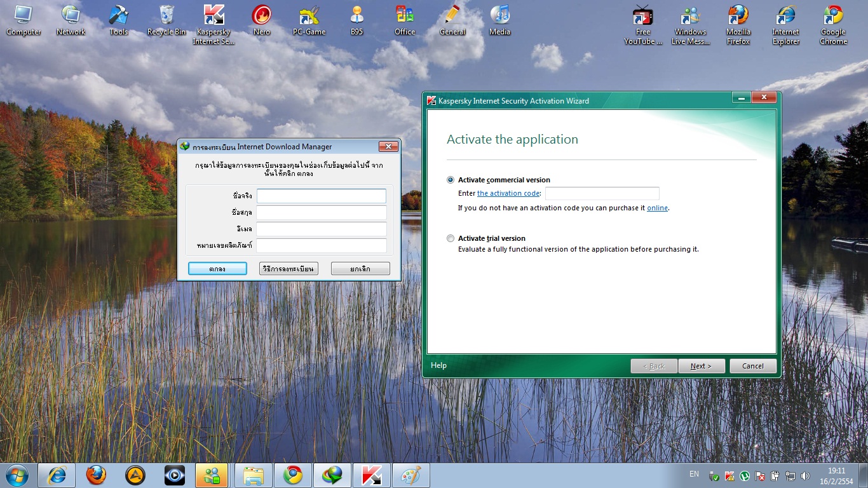The width and height of the screenshot is (868, 488).
Task: Launch Kaspersky Internet Security desktop shortcut
Action: click(214, 25)
